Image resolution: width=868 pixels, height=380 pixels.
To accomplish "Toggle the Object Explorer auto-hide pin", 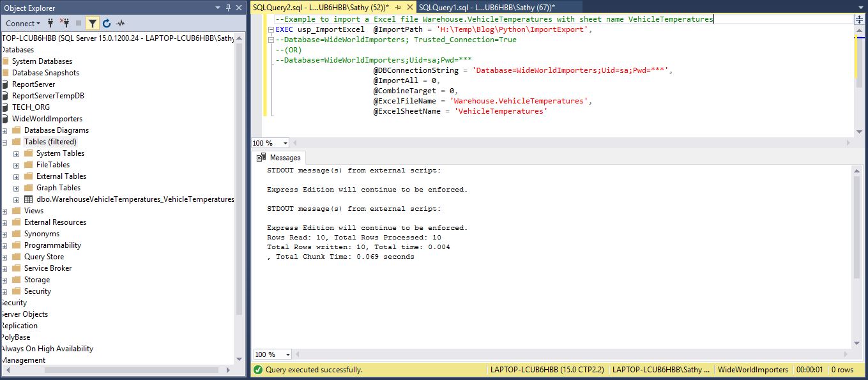I will [x=229, y=8].
